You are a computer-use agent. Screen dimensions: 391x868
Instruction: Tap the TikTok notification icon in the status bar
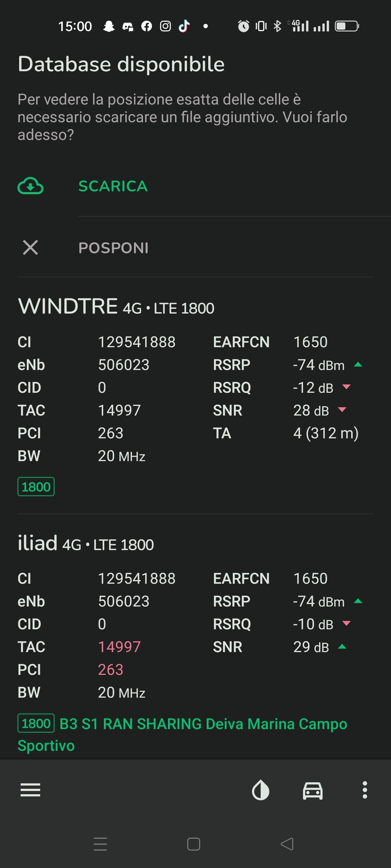[x=184, y=26]
